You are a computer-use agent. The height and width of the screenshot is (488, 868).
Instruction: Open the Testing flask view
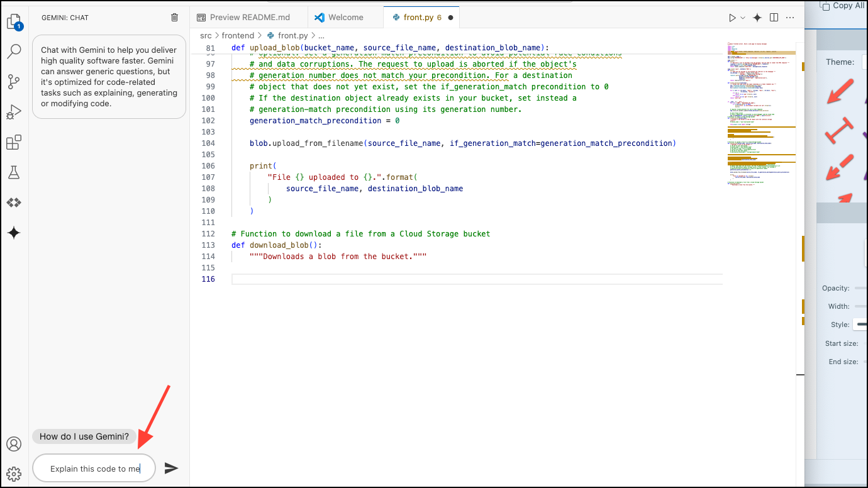pos(14,172)
